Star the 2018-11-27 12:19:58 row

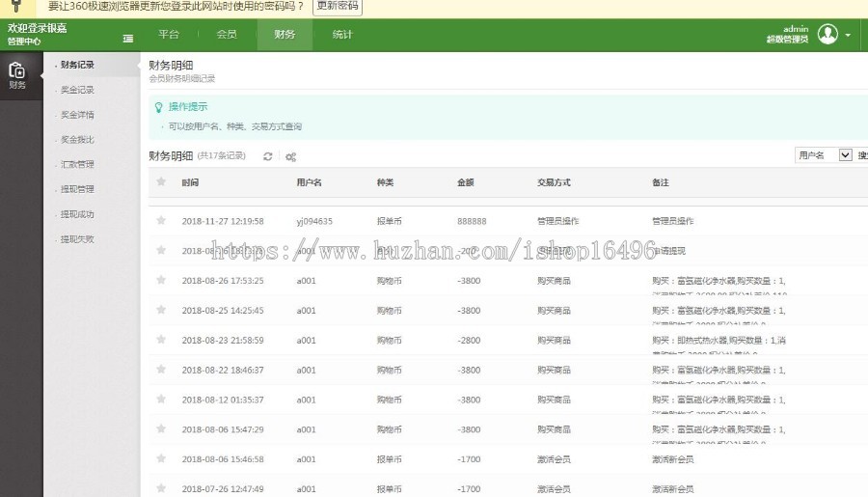[161, 220]
